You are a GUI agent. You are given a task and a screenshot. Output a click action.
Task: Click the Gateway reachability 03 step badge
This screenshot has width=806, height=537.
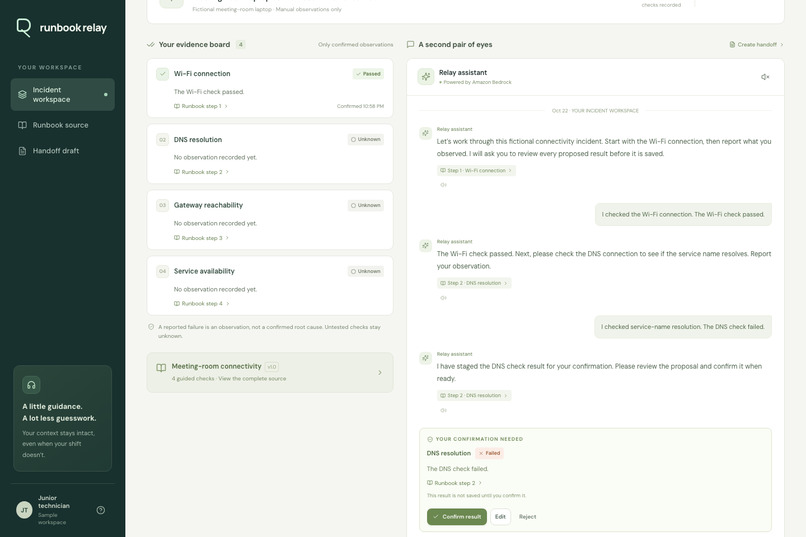pyautogui.click(x=162, y=206)
